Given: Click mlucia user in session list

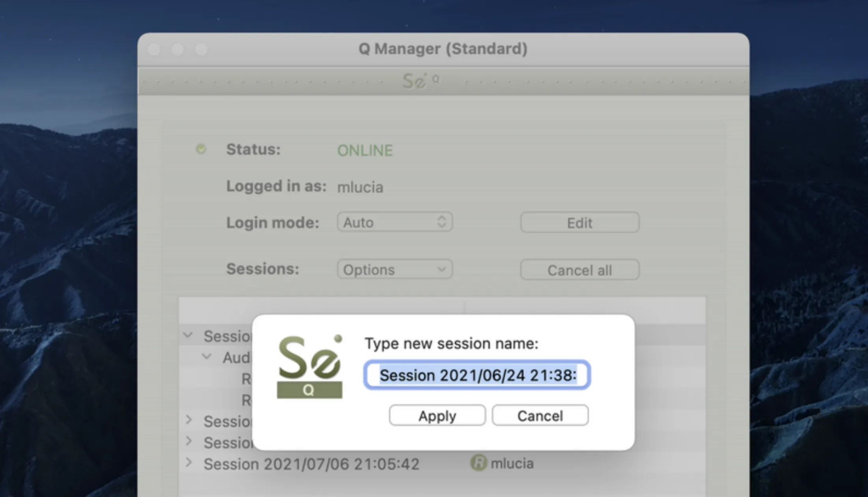Looking at the screenshot, I should [x=512, y=464].
